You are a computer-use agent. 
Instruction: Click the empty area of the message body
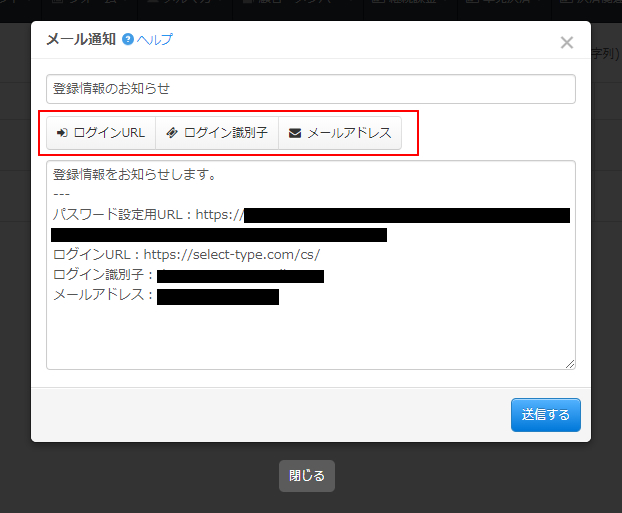point(310,335)
